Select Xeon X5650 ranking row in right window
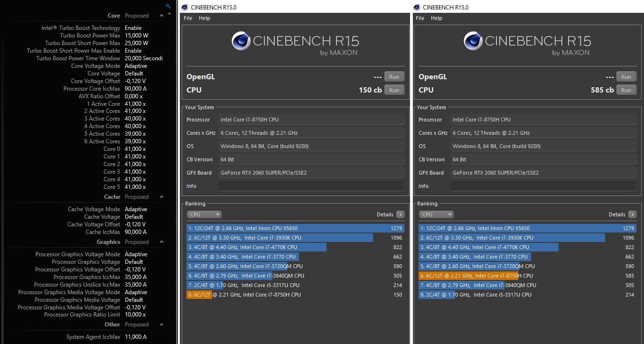Viewport: 644px width, 344px height. (x=527, y=228)
